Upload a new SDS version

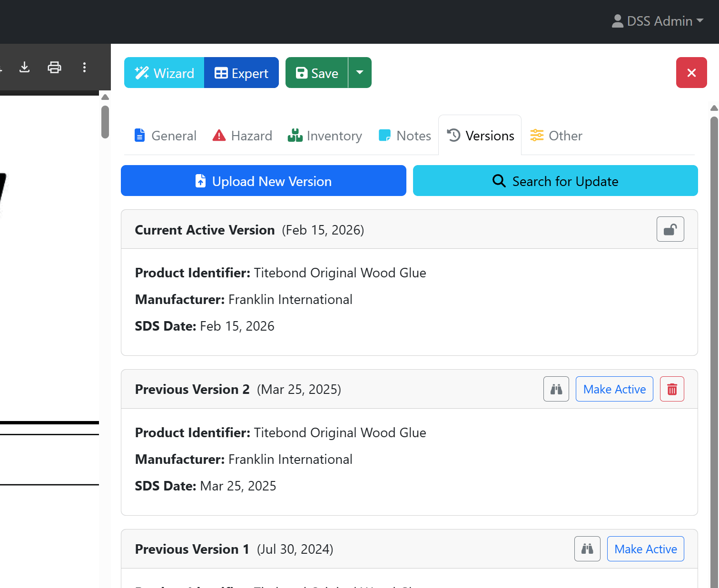pos(264,181)
